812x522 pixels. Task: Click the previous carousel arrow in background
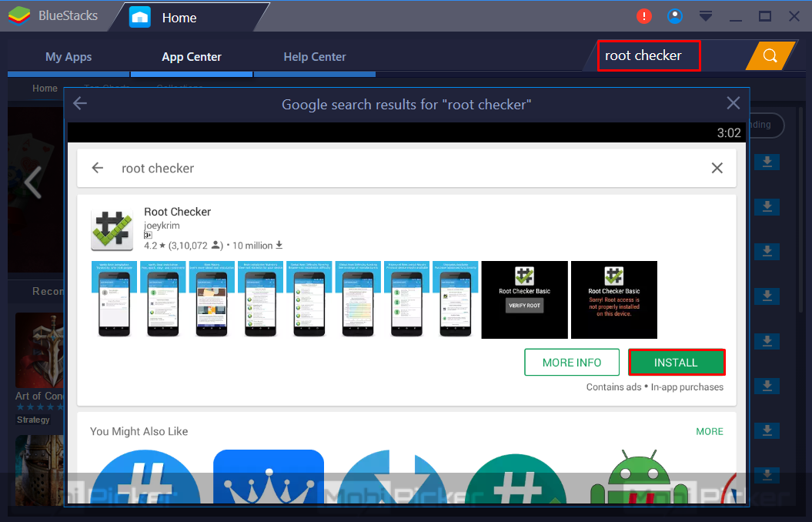[x=33, y=182]
